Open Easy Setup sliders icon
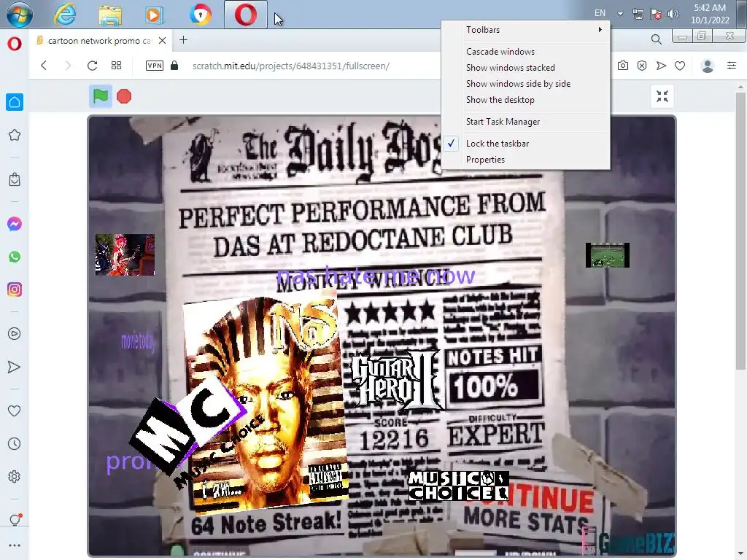 point(732,66)
